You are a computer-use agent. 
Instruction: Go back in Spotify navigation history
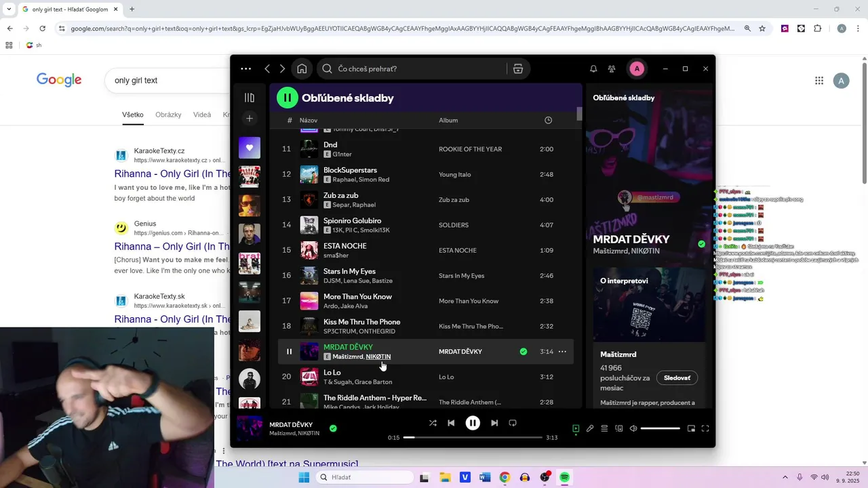click(x=267, y=68)
